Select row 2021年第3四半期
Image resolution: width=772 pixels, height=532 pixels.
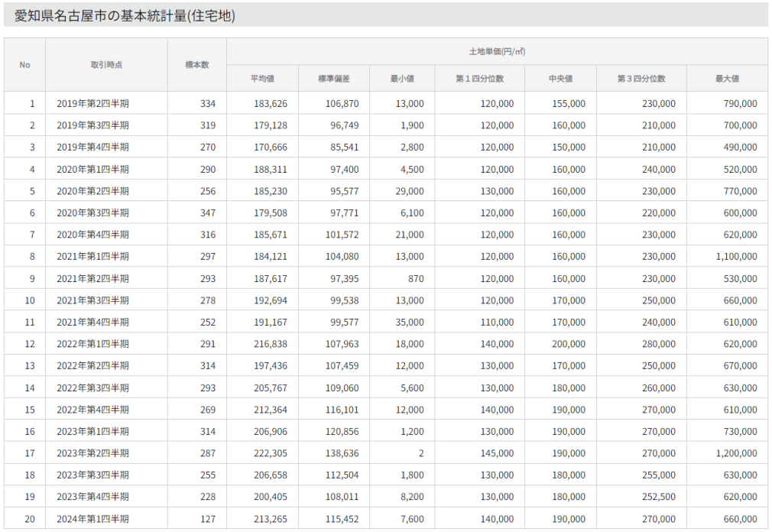pos(386,300)
